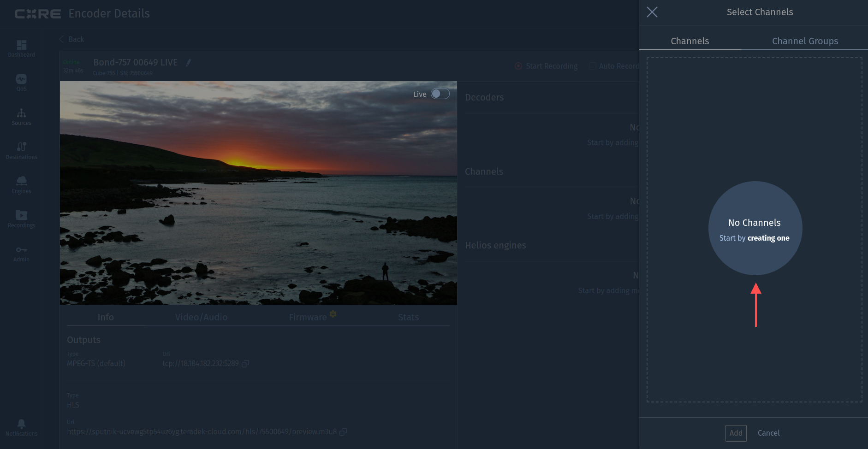Open the Video/Audio tab
Screen dimensions: 868x449
coord(201,317)
